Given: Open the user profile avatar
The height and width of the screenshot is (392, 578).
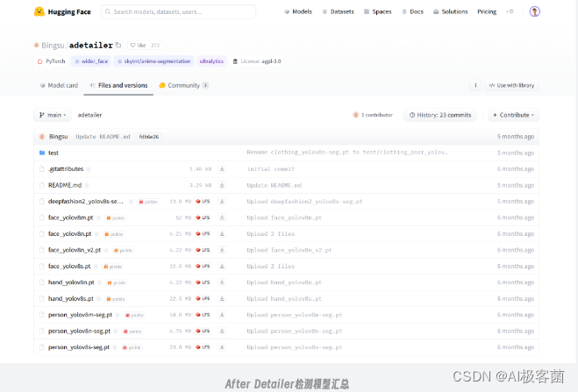Looking at the screenshot, I should [534, 11].
